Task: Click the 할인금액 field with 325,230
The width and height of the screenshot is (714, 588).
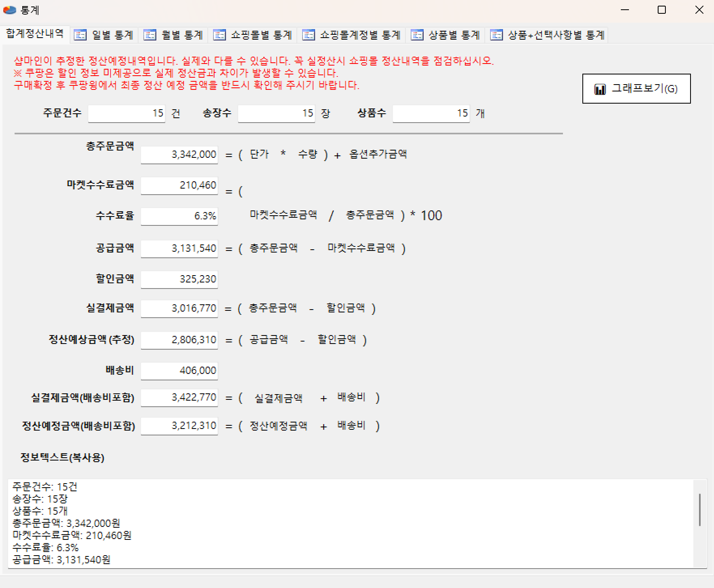Action: coord(179,279)
